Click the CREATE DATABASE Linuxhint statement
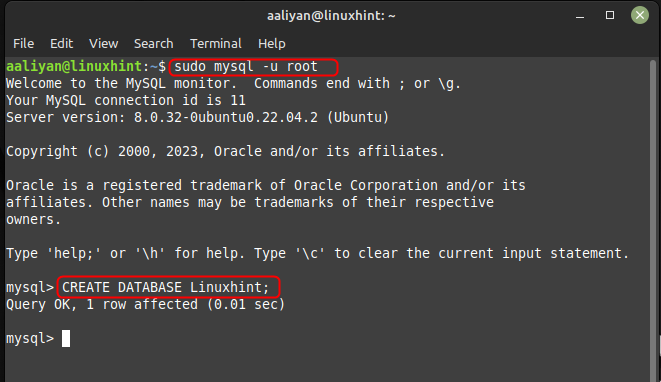This screenshot has height=382, width=661. [168, 287]
